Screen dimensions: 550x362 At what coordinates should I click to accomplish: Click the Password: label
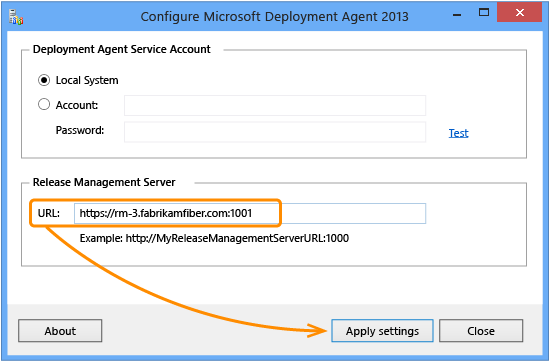pos(80,130)
